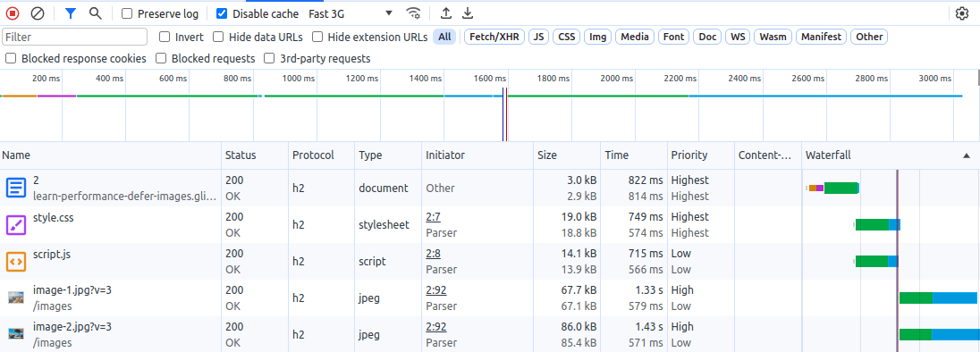Open initiator link 2:92 for image-2.jpg
The width and height of the screenshot is (980, 352).
point(435,327)
